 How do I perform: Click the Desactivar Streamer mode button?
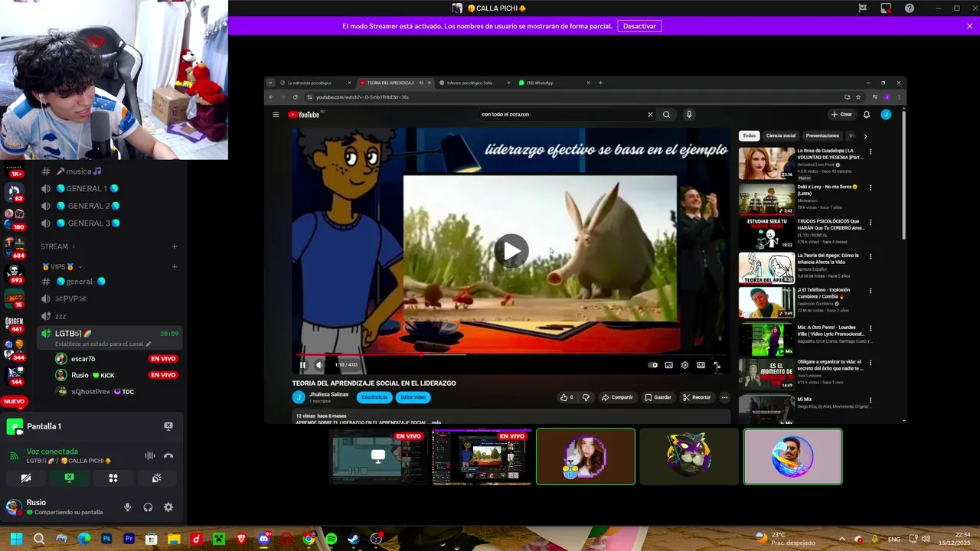coord(639,26)
